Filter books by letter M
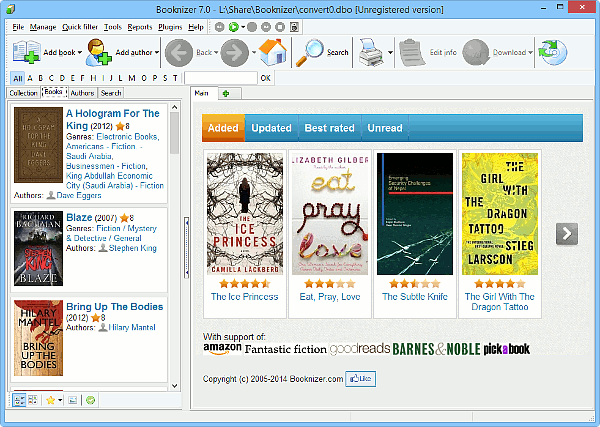Viewport: 600px width, 427px height. [132, 78]
